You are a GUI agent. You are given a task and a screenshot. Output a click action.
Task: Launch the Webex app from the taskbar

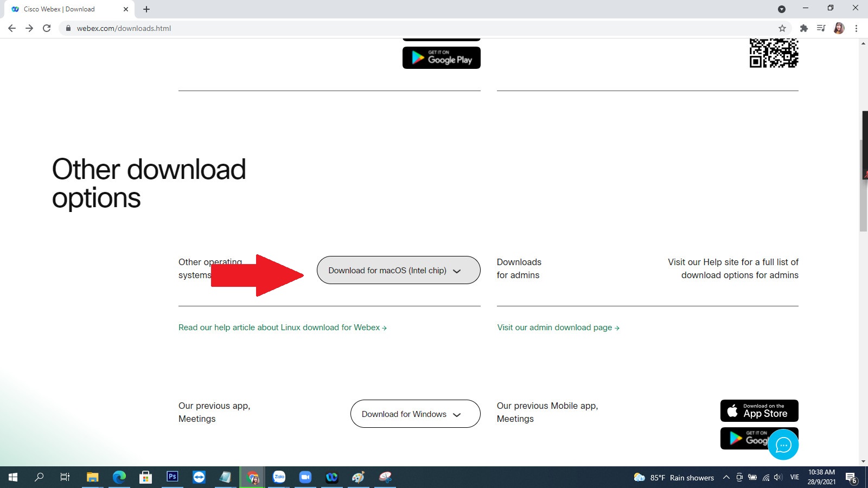(332, 478)
